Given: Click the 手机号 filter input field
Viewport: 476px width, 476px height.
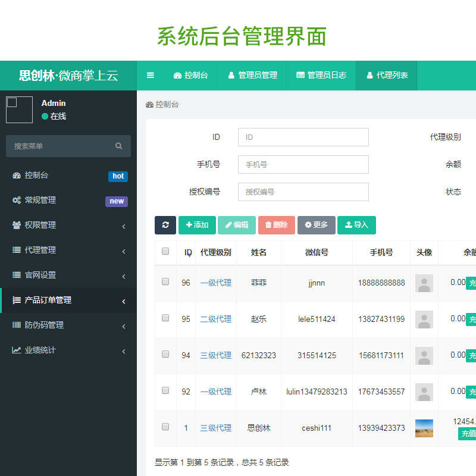Looking at the screenshot, I should click(303, 165).
